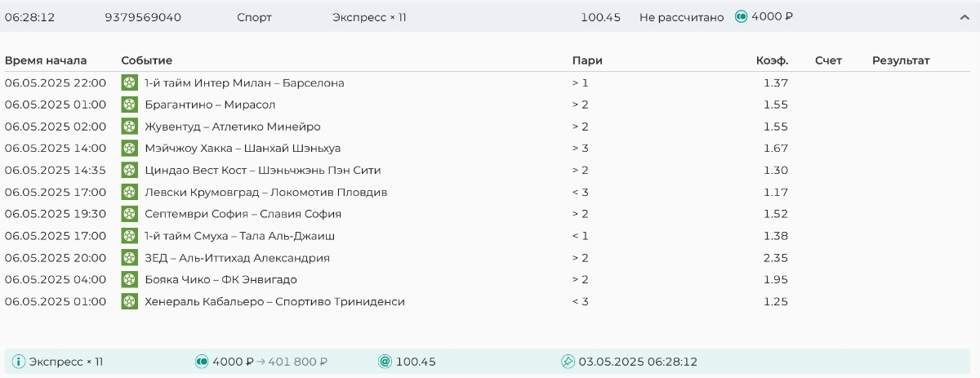
Task: Click the coin icon beside 4000 ₽ header
Action: point(742,16)
